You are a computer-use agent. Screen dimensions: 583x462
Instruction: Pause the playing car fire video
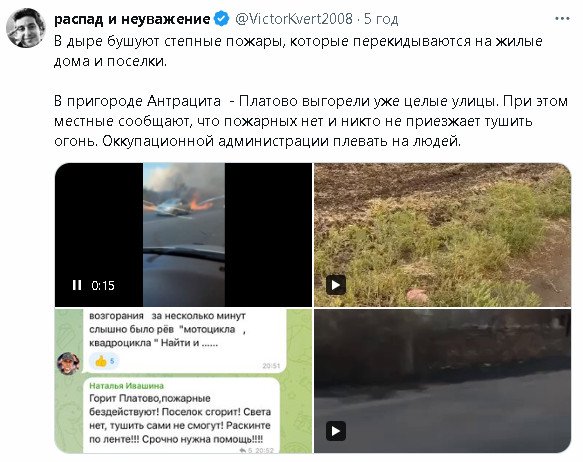pyautogui.click(x=77, y=285)
